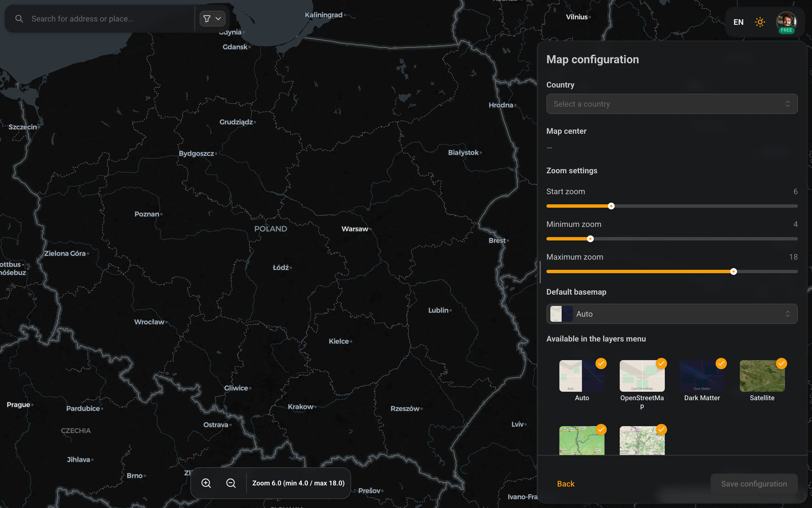Uncheck the Satellite layer checkmark

[x=782, y=364]
